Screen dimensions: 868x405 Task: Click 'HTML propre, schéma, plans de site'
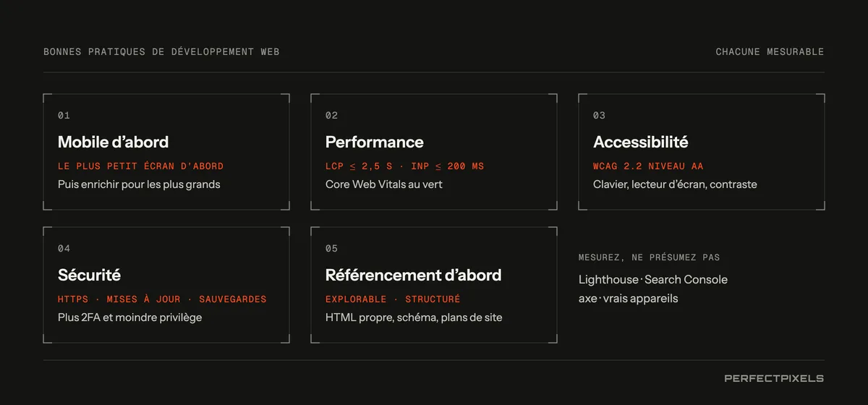[414, 317]
